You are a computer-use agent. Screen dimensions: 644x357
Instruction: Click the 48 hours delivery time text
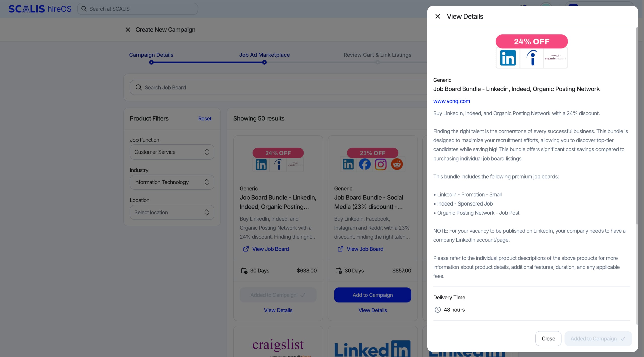click(x=454, y=310)
